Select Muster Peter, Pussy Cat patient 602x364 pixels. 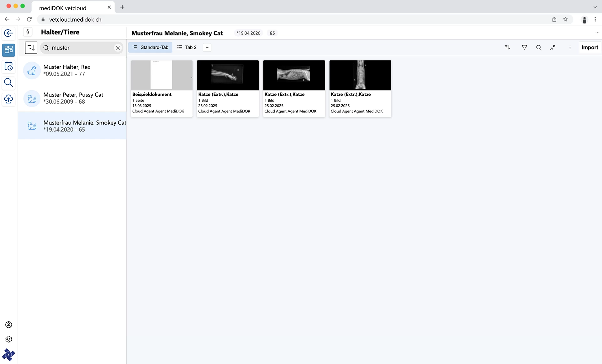tap(72, 98)
